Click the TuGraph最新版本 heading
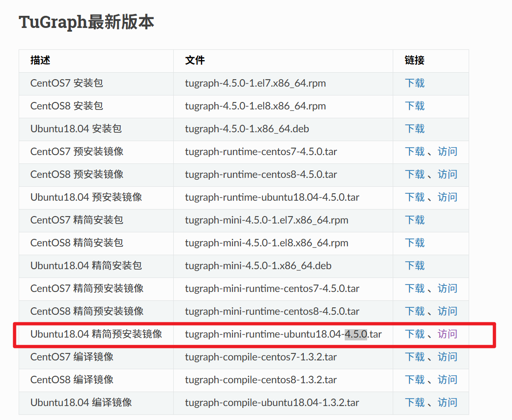Image resolution: width=512 pixels, height=420 pixels. point(86,22)
